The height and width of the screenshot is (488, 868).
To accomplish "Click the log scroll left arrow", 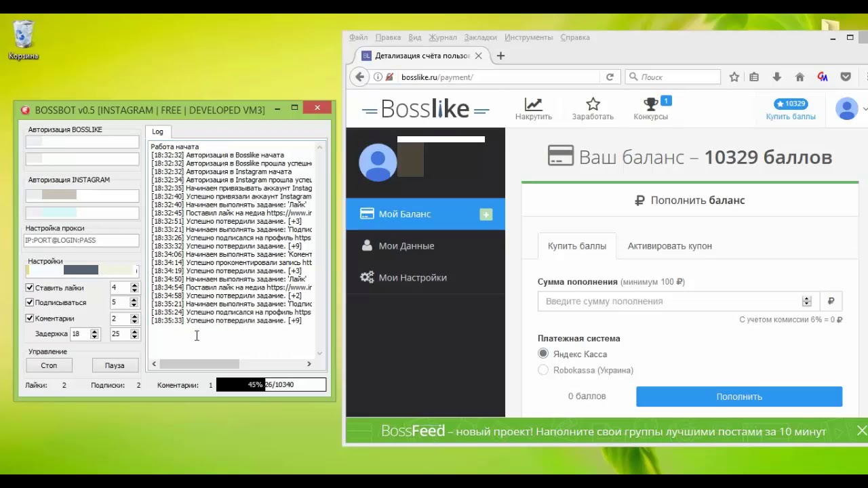I will (x=154, y=364).
